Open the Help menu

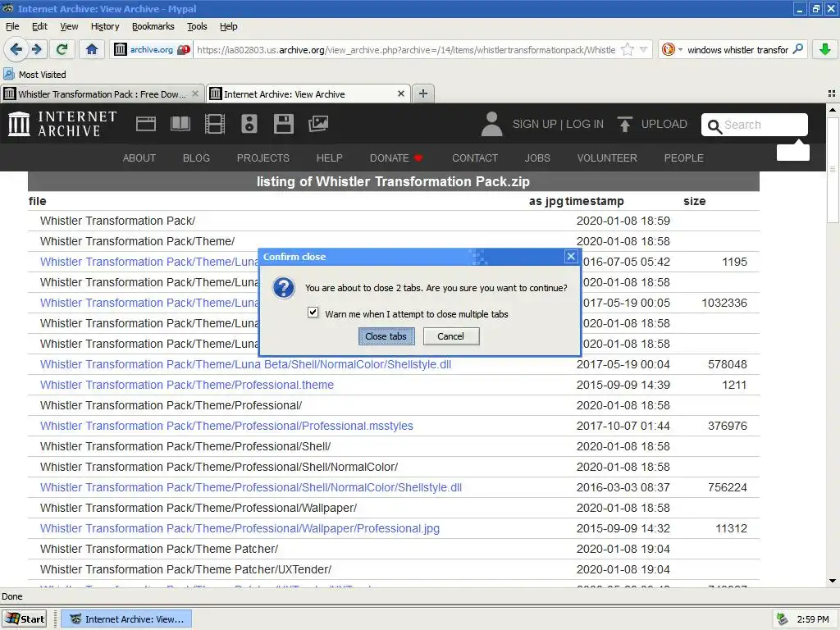tap(228, 26)
